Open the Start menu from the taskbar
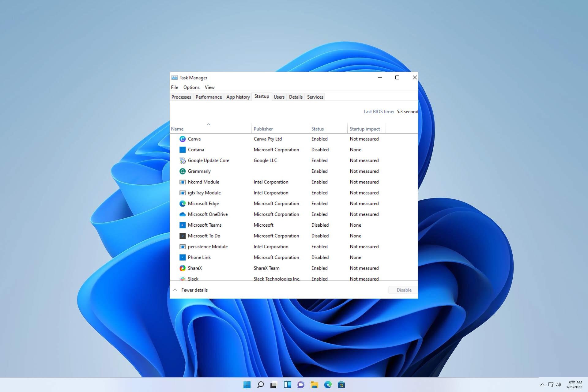The image size is (588, 392). (247, 385)
